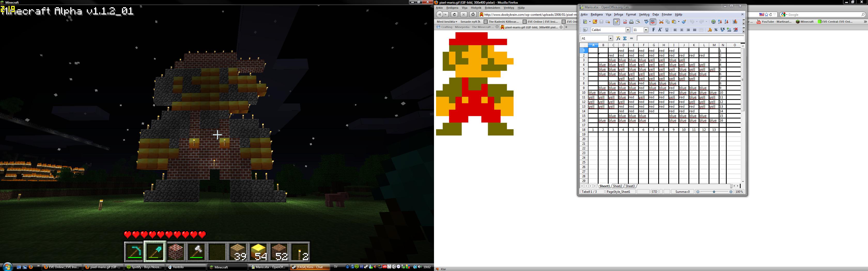Click the Function equals icon
This screenshot has height=271, width=868.
(631, 38)
